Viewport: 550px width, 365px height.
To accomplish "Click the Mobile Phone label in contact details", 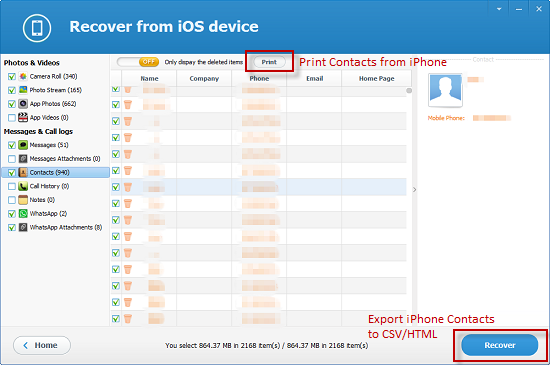I will pos(446,118).
